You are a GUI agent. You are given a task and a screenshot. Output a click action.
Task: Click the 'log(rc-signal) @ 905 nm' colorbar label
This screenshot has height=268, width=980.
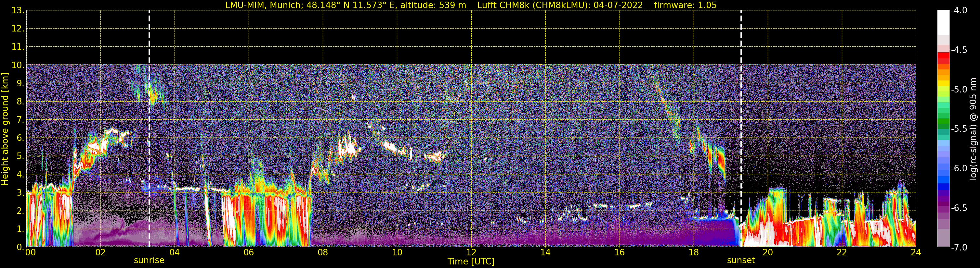point(973,129)
